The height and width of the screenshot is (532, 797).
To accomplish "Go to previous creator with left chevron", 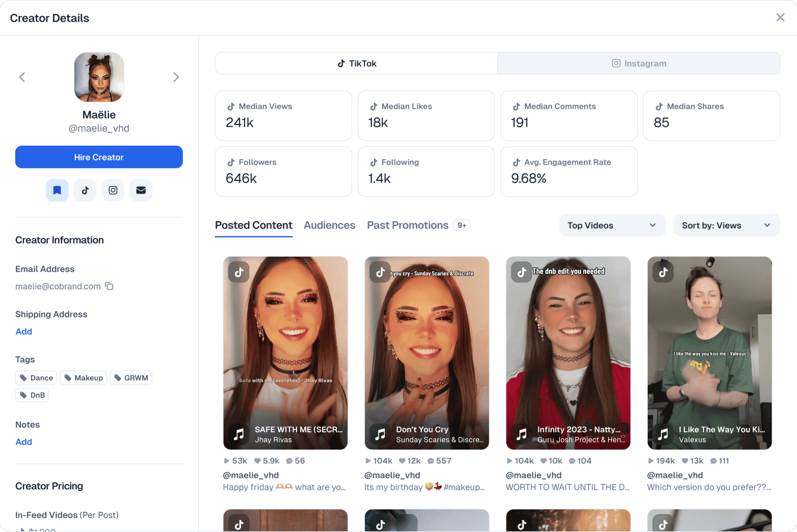I will (x=22, y=77).
